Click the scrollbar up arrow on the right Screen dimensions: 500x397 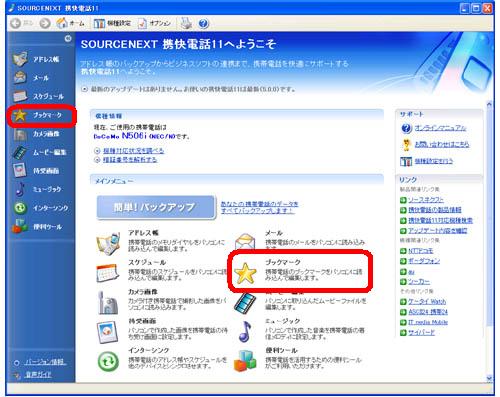[x=489, y=104]
